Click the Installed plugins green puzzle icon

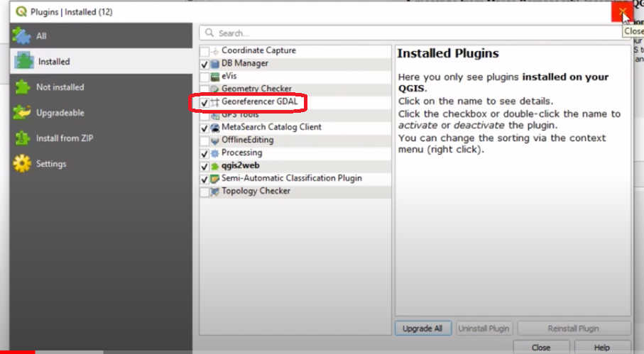[24, 61]
